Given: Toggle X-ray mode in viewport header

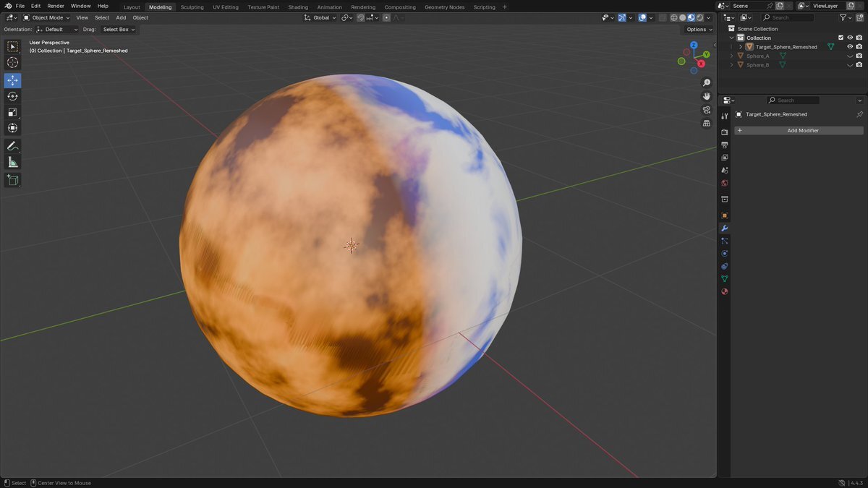Looking at the screenshot, I should coord(663,17).
